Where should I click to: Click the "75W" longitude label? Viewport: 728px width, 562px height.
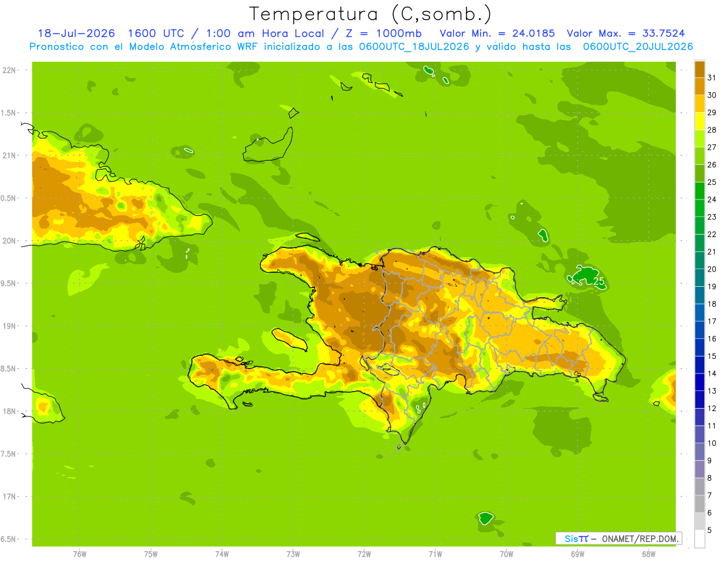(x=151, y=554)
